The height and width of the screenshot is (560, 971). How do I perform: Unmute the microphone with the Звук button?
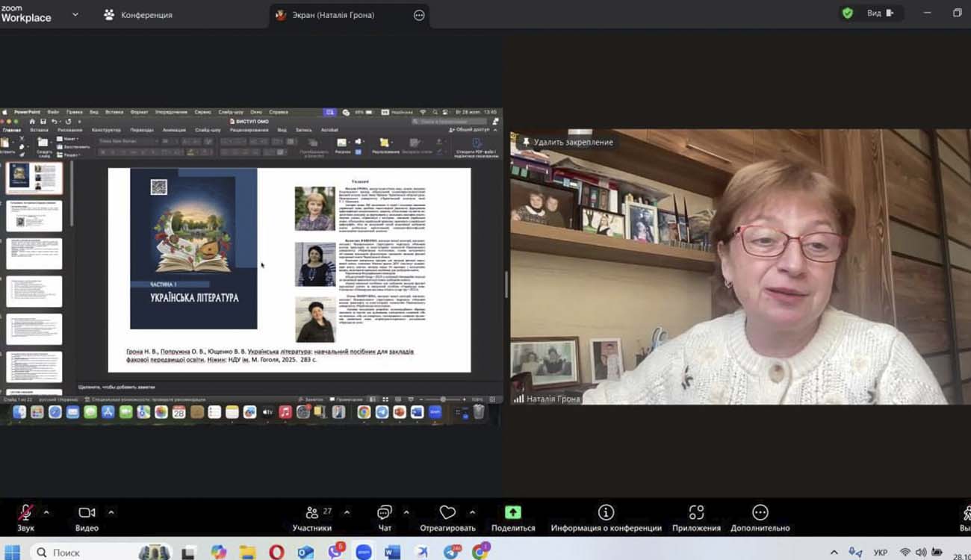(25, 513)
